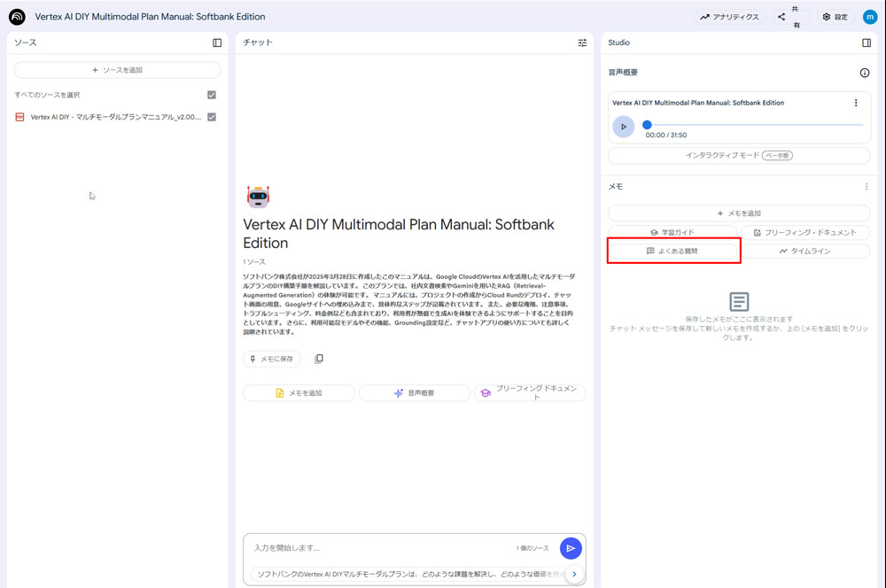
Task: Open the Analytics page
Action: coord(729,17)
